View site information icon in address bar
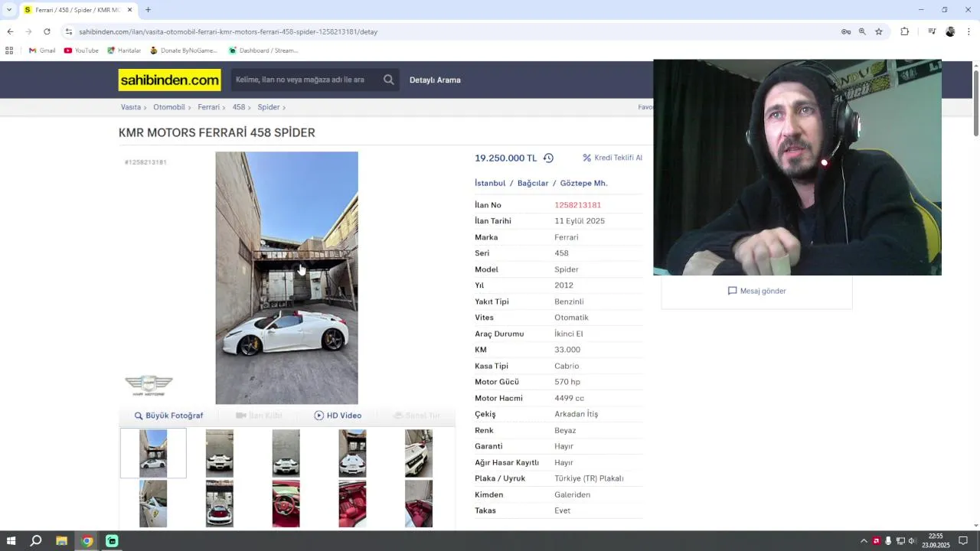This screenshot has height=551, width=980. [68, 31]
